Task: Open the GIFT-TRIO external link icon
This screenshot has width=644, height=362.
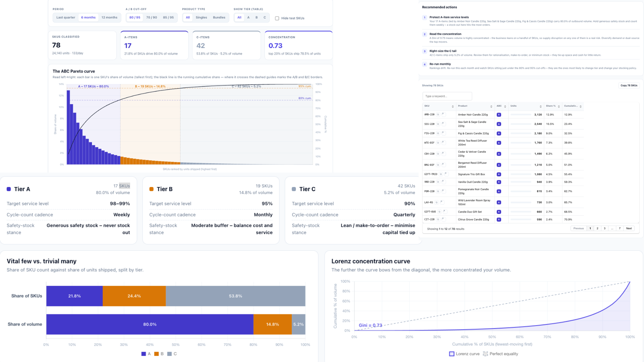Action: [x=446, y=174]
